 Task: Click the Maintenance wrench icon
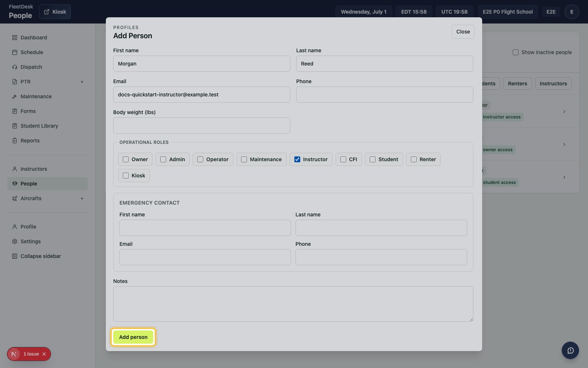point(15,96)
